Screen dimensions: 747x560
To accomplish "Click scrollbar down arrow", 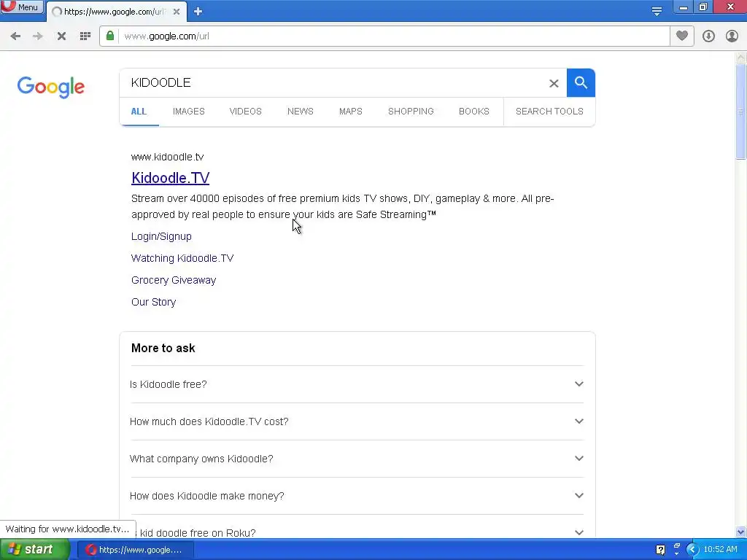I will click(741, 532).
